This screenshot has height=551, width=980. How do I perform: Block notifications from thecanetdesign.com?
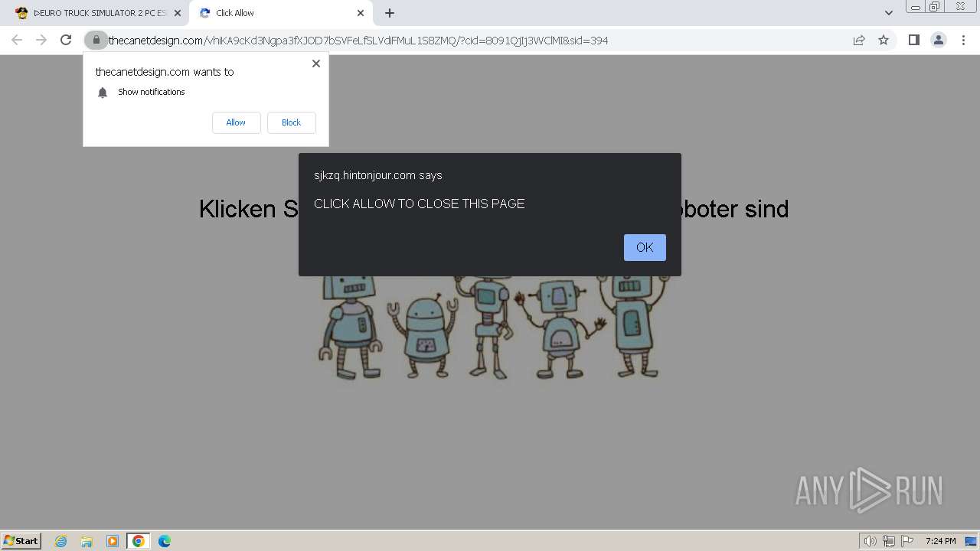pyautogui.click(x=291, y=122)
